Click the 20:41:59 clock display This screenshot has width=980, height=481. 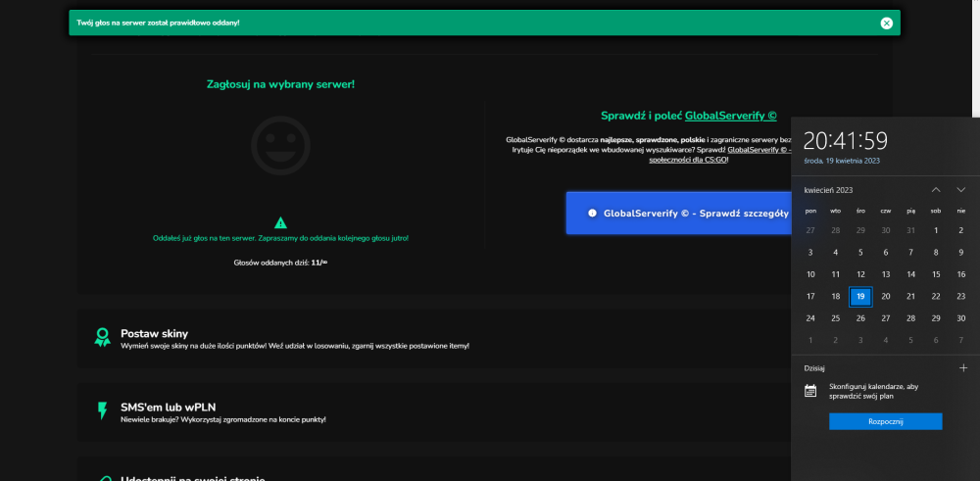(845, 141)
